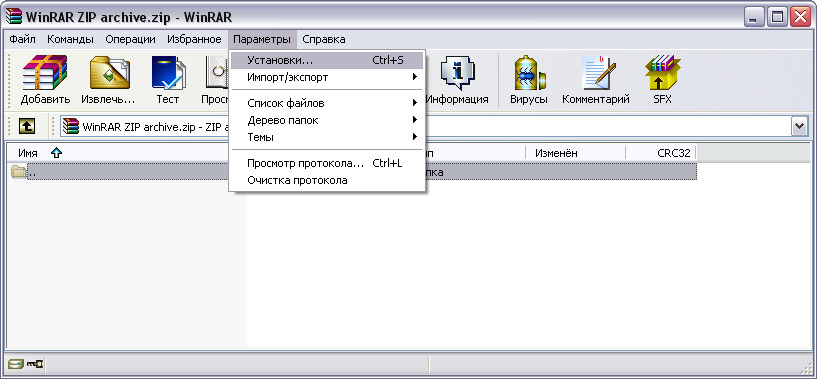Click the key password status bar icon

coord(34,363)
